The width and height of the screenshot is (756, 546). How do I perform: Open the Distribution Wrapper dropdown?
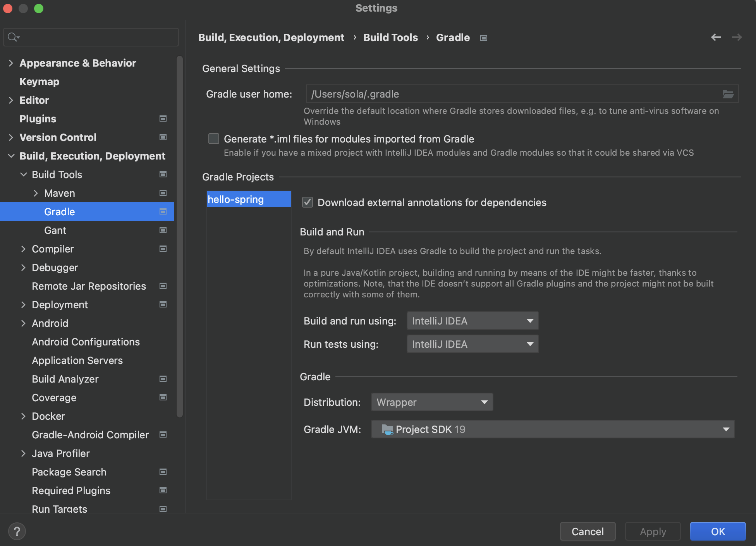pos(431,402)
